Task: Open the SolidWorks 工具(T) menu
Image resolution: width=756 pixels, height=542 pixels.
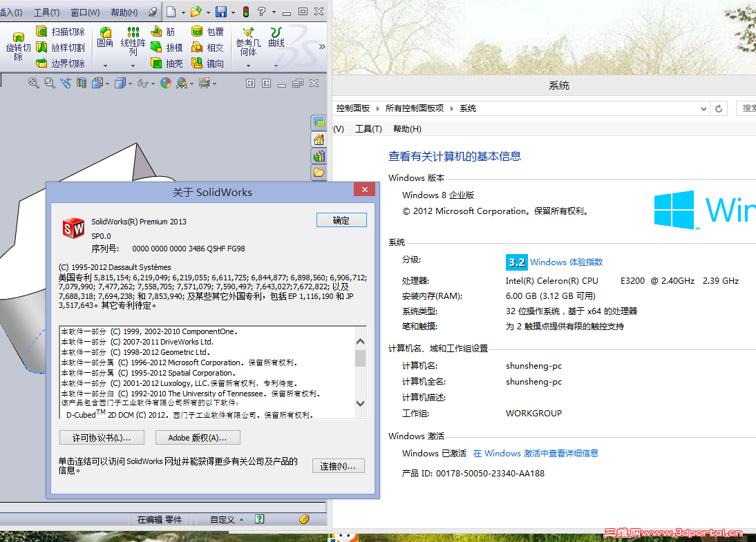Action: 46,12
